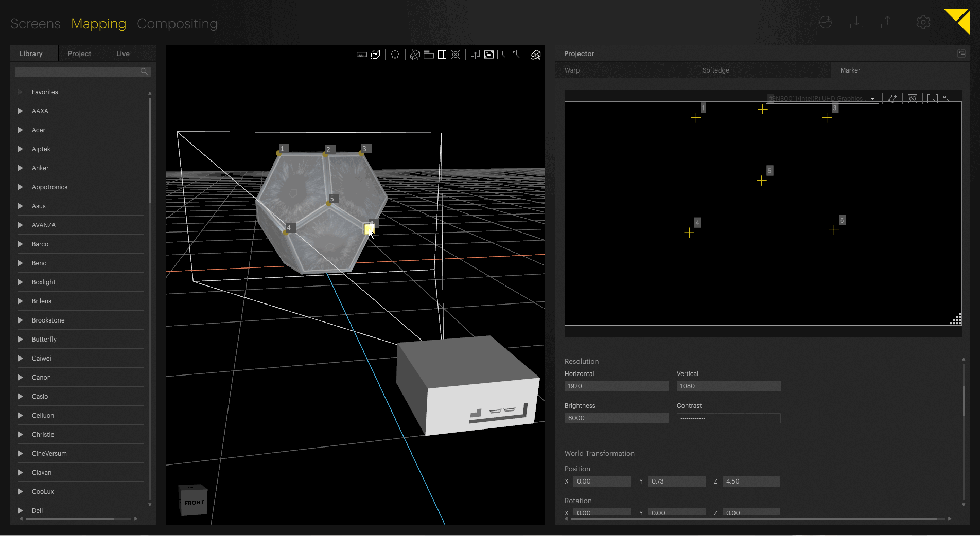The width and height of the screenshot is (980, 536).
Task: Select marker 6 cross in projector output
Action: point(834,230)
